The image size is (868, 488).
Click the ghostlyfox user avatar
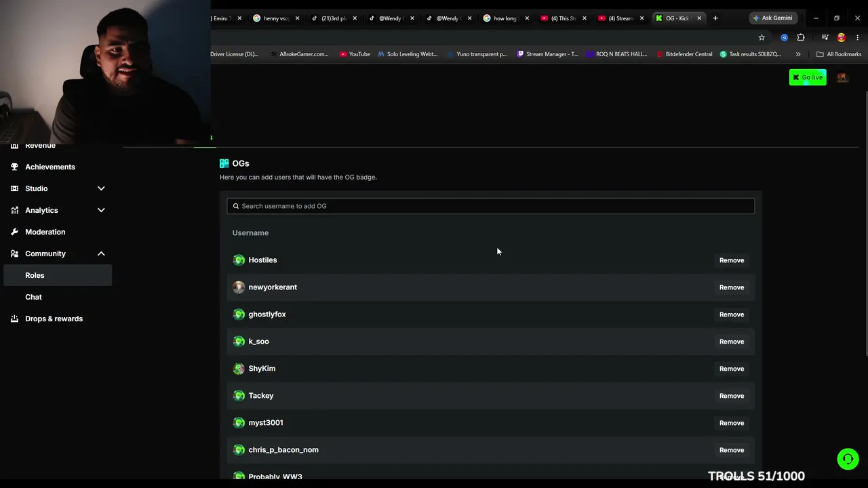239,314
